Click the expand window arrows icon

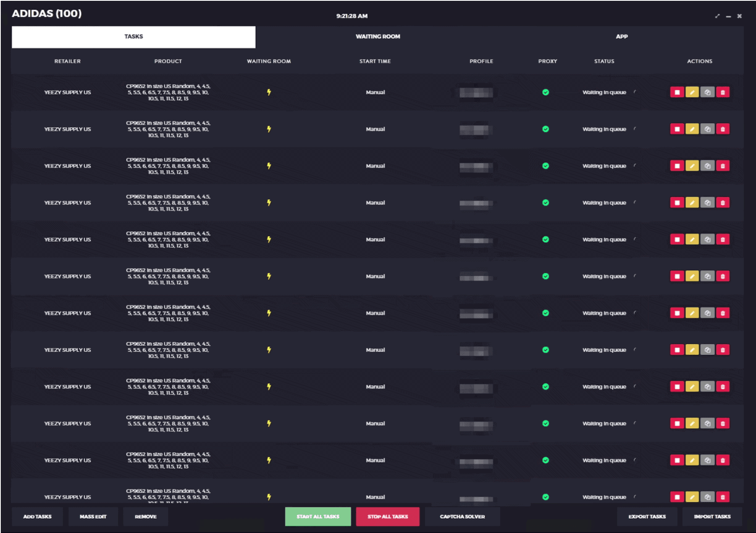click(x=717, y=16)
